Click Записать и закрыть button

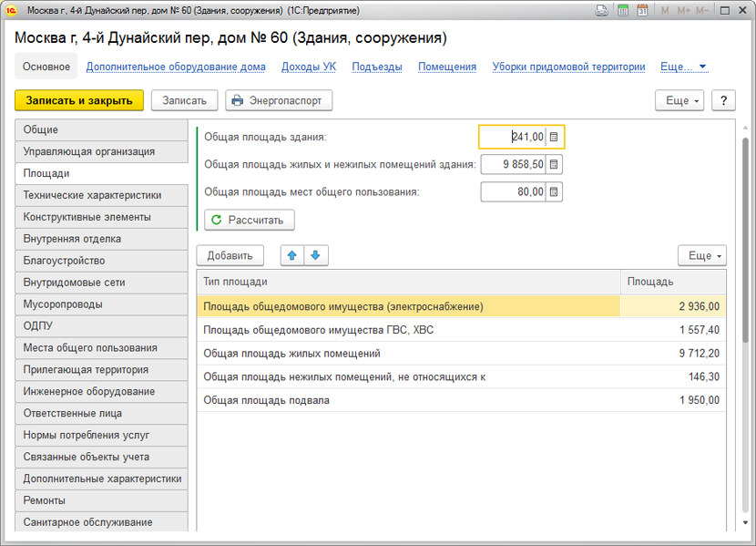tap(79, 100)
